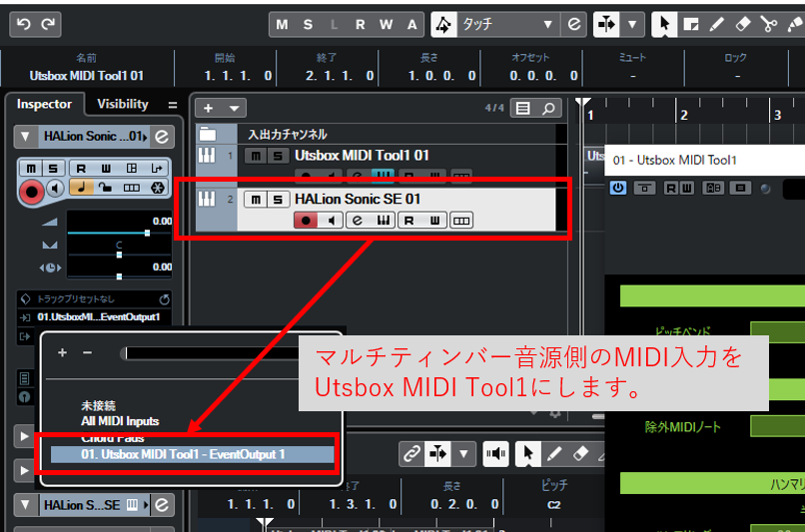Expand the upper collapsed inspector section arrow

coord(24,436)
